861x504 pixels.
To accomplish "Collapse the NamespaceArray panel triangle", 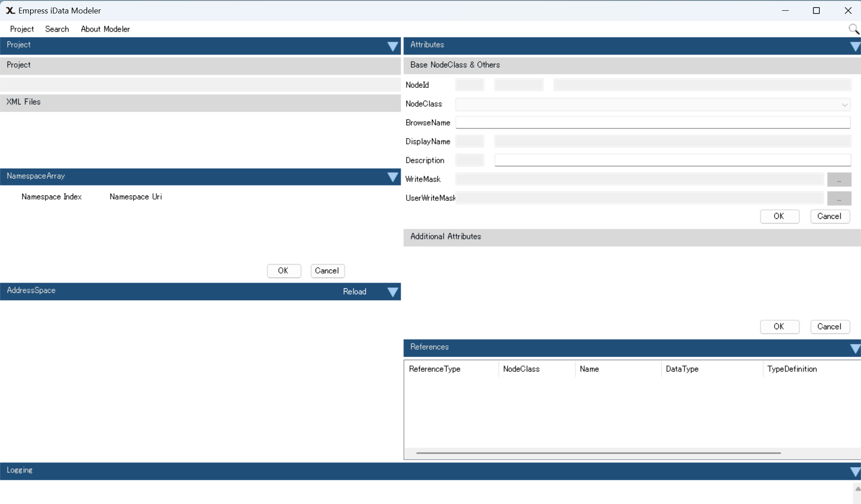I will [x=392, y=177].
